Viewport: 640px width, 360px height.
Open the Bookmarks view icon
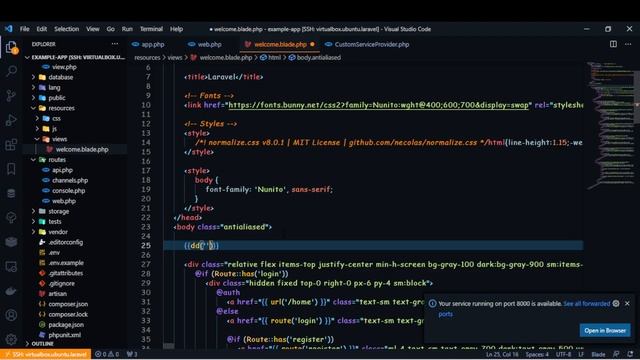(11, 169)
